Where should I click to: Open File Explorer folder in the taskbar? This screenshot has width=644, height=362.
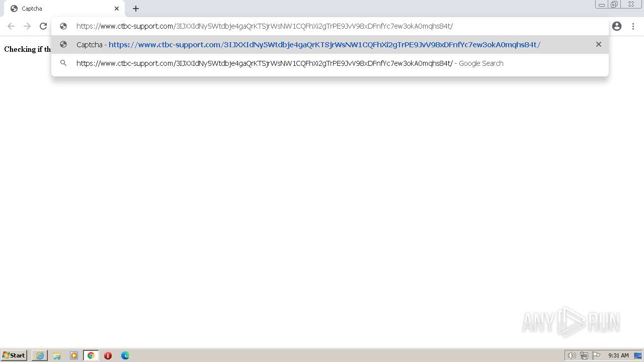pyautogui.click(x=57, y=355)
